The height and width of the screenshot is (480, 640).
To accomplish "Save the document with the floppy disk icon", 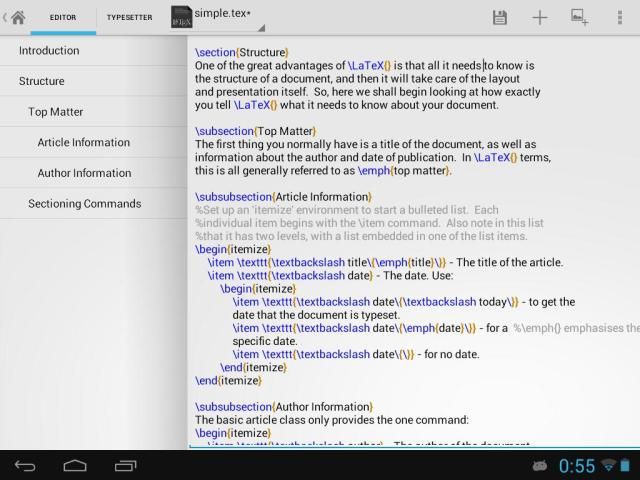I will [500, 17].
